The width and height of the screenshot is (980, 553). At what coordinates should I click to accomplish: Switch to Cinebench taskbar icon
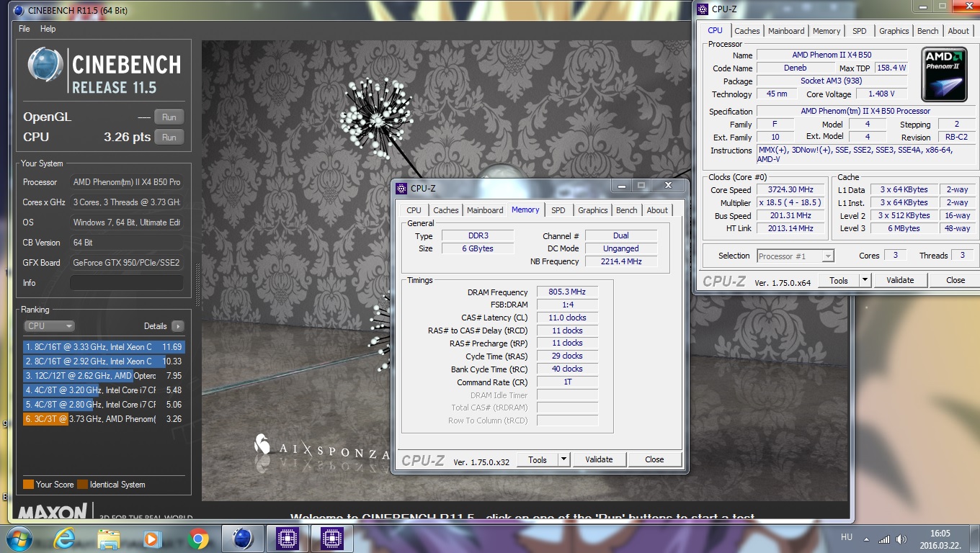tap(243, 538)
